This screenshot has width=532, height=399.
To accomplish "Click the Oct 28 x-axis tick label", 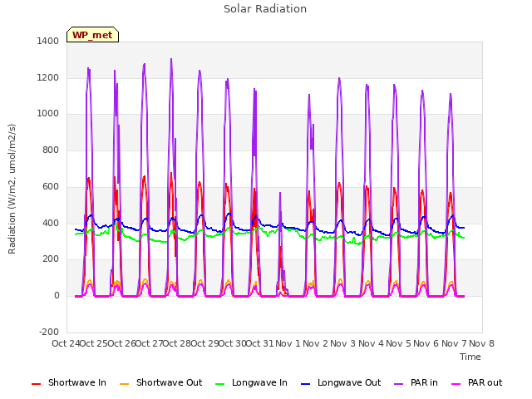I will [177, 343].
